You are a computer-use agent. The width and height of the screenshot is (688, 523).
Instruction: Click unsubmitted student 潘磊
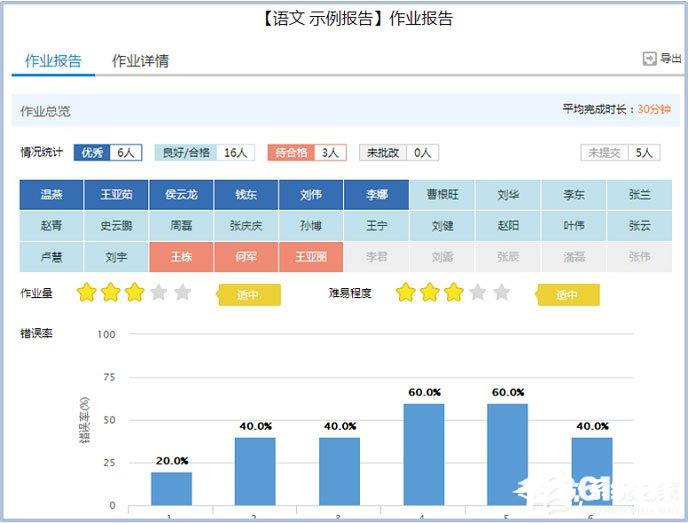pyautogui.click(x=574, y=257)
